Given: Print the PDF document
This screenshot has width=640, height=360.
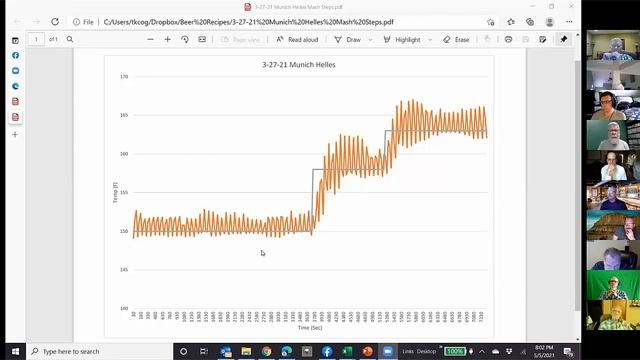Looking at the screenshot, I should click(508, 40).
